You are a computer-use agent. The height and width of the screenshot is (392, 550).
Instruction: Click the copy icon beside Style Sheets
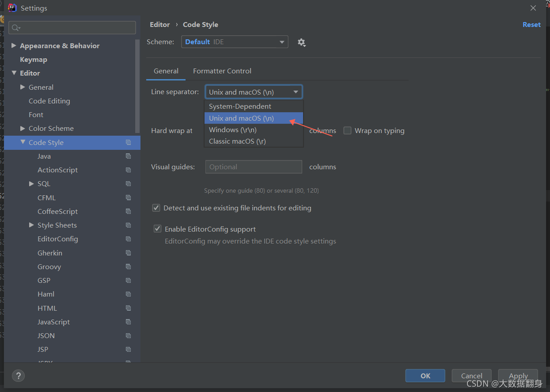click(129, 225)
